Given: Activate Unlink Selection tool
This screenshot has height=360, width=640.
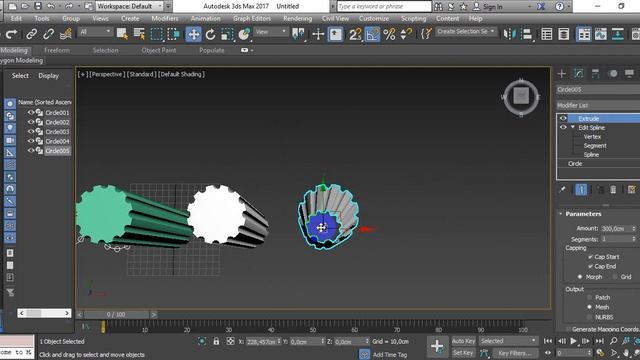Looking at the screenshot, I should (x=48, y=34).
